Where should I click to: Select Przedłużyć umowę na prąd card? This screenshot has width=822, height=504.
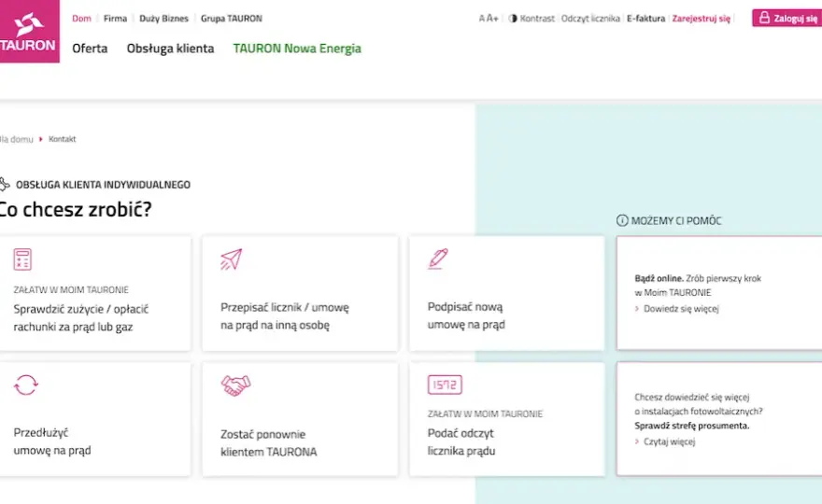[95, 419]
